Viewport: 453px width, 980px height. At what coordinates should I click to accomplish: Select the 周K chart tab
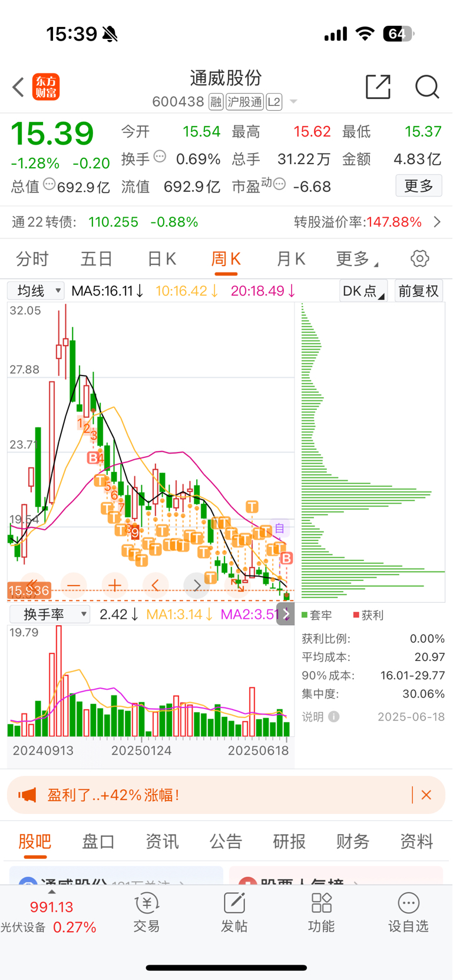point(226,259)
